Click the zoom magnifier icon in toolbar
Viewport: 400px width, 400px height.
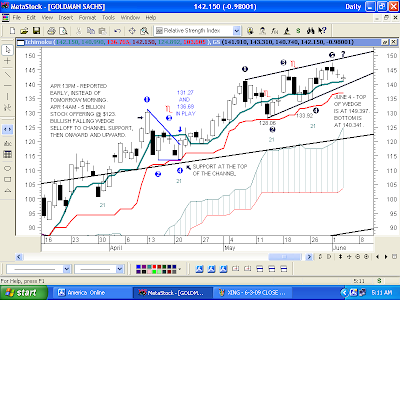(144, 31)
